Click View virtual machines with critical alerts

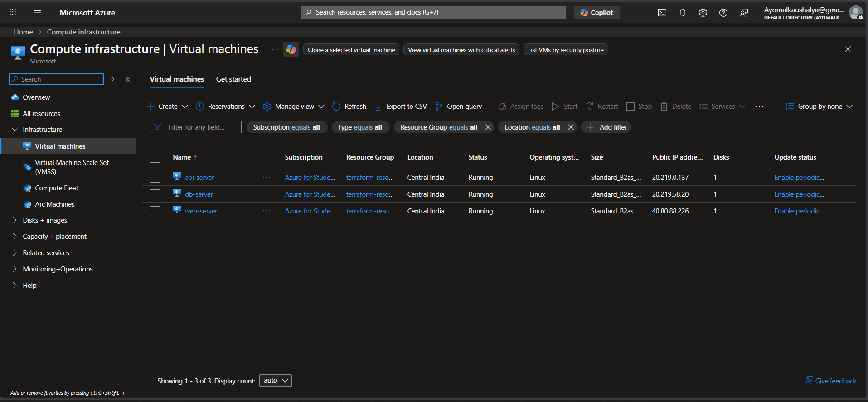(x=461, y=50)
